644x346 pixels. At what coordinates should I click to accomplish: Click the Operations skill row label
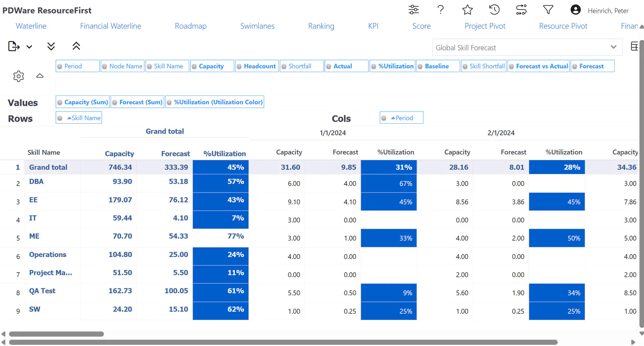(47, 255)
